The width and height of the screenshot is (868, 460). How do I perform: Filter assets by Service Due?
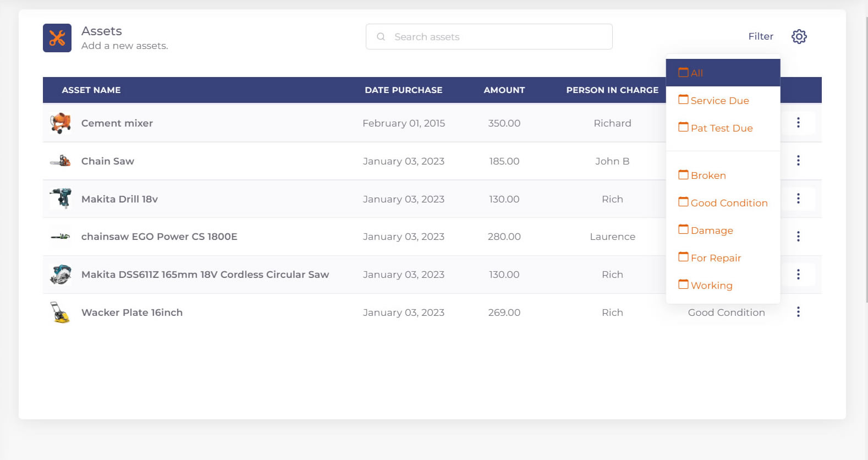coord(723,100)
